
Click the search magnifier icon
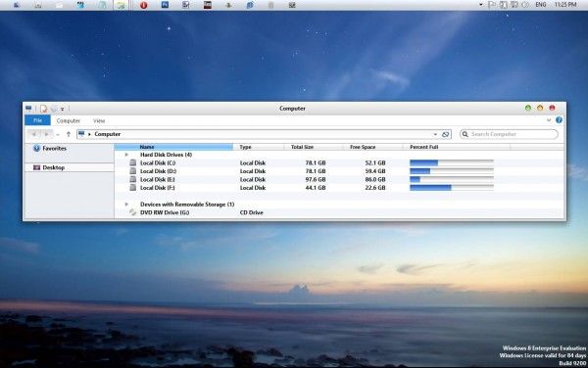pos(465,134)
